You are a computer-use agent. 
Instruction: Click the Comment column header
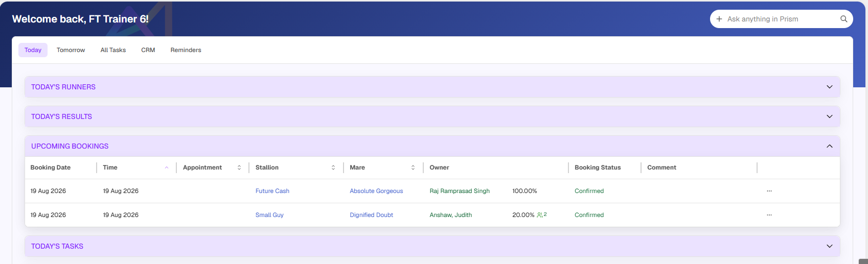[661, 167]
